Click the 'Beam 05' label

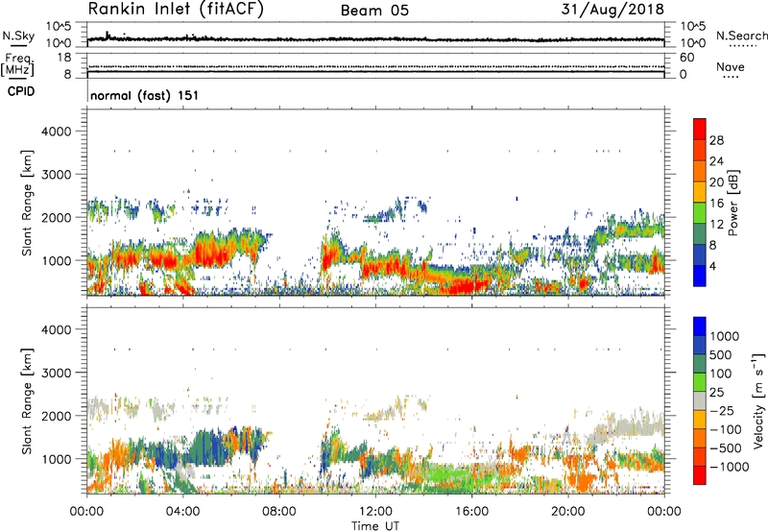point(374,11)
